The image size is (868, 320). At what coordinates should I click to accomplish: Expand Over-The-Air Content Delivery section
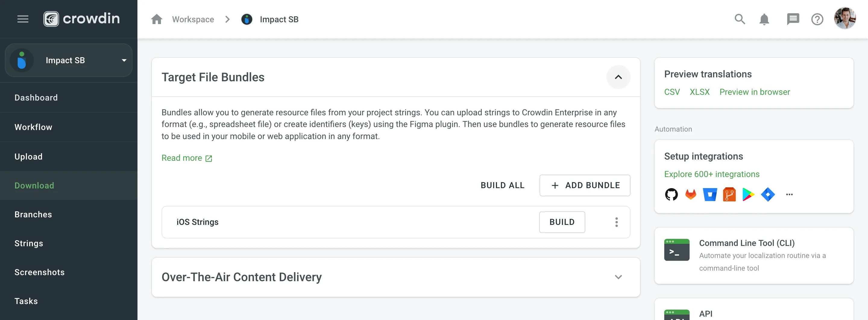click(x=618, y=277)
